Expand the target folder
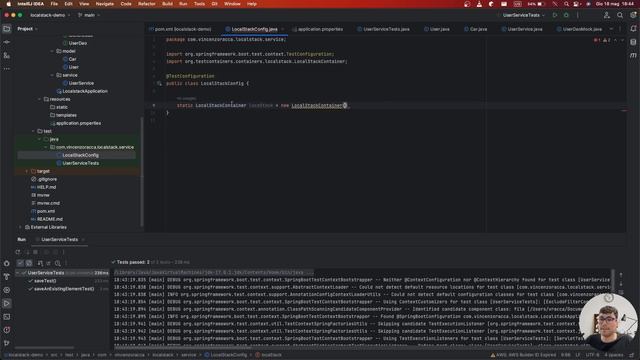Viewport: 640px width, 360px height. [x=27, y=171]
